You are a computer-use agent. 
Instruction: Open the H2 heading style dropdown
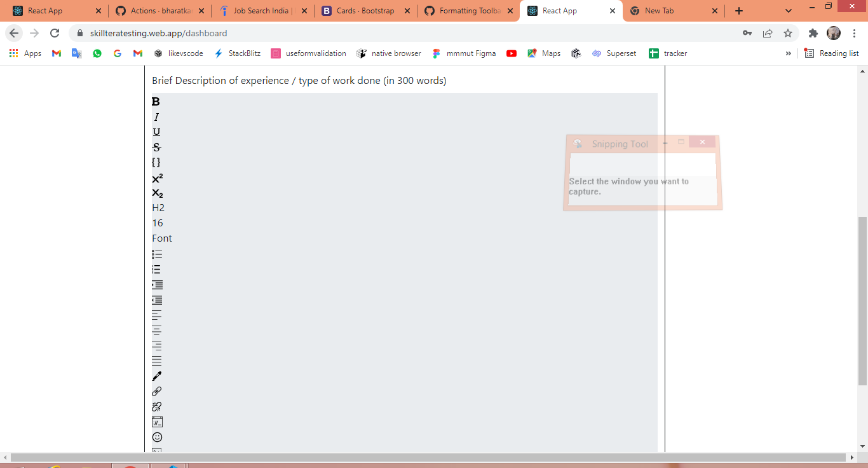(x=157, y=207)
